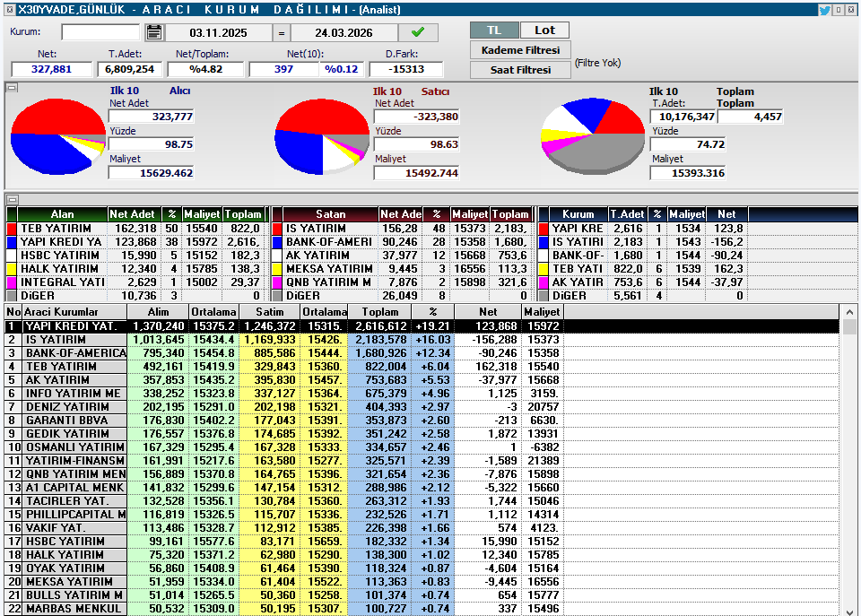Click the Alan table header
The image size is (861, 616).
click(x=62, y=215)
